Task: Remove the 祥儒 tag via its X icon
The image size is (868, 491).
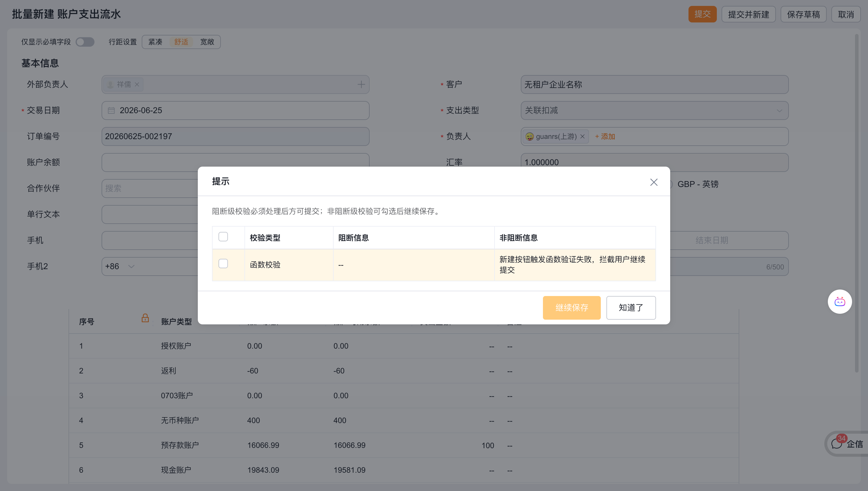Action: [x=137, y=84]
